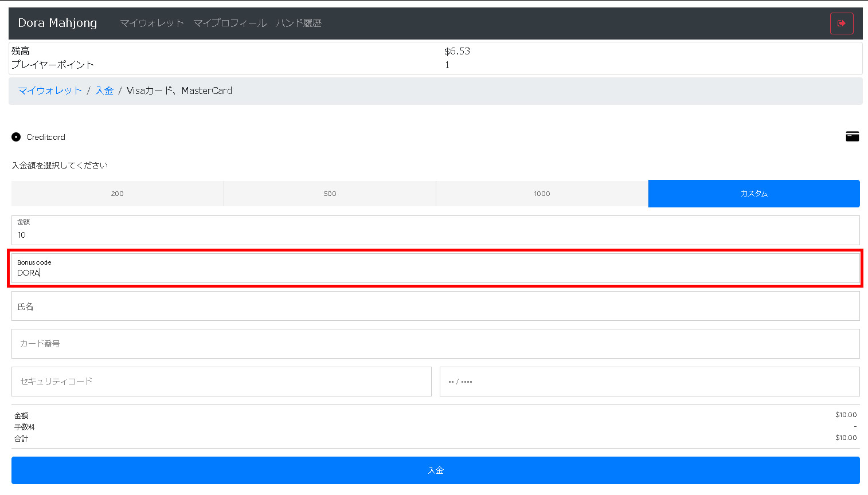Follow the マイウォレット breadcrumb link
Viewport: 868px width, 495px height.
tap(50, 91)
